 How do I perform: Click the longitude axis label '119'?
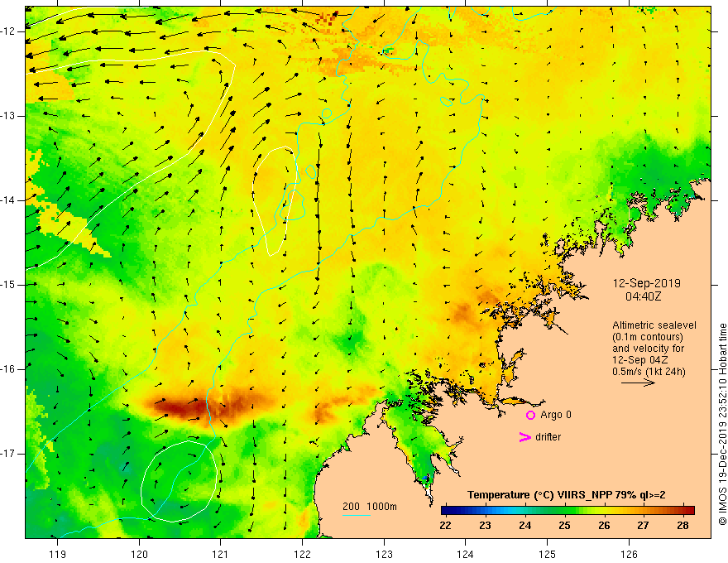(58, 554)
